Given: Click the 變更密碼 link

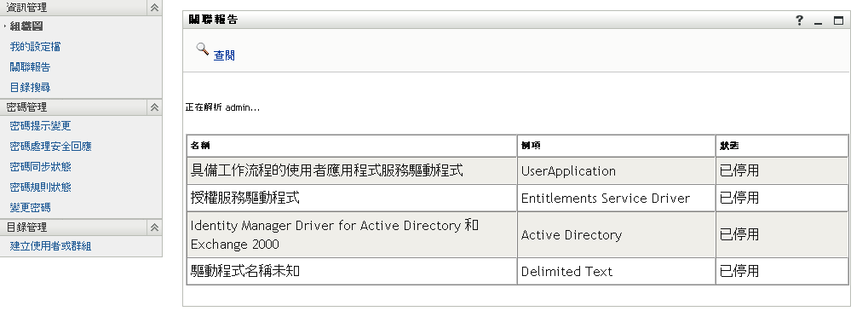Looking at the screenshot, I should pos(30,208).
